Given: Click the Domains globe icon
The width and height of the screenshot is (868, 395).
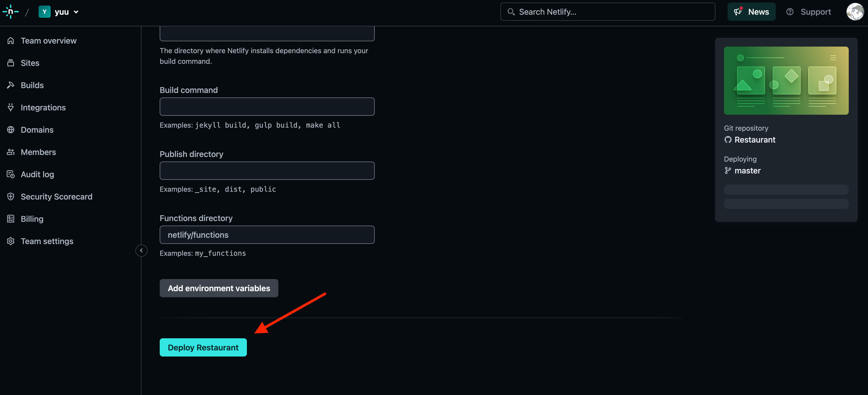Looking at the screenshot, I should pyautogui.click(x=11, y=130).
